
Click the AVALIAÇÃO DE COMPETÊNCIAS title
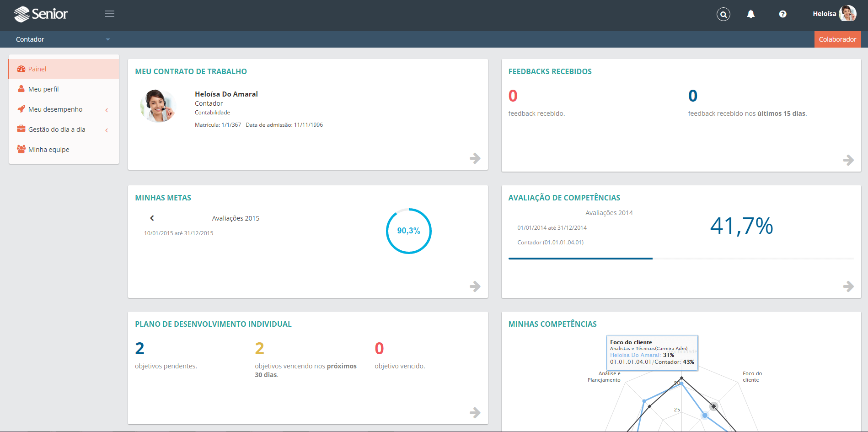coord(564,198)
